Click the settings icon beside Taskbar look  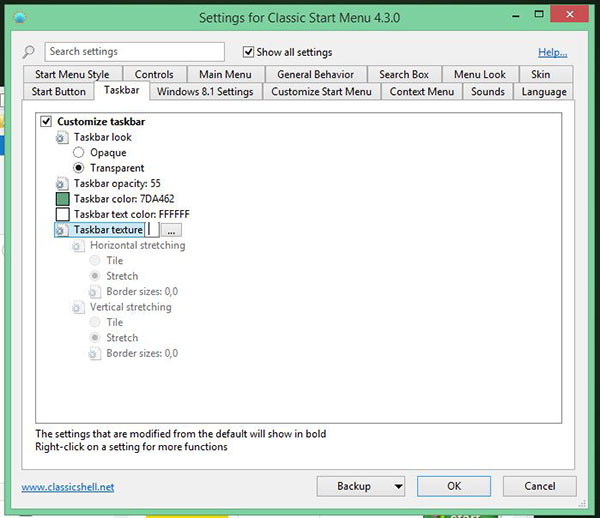[x=62, y=137]
